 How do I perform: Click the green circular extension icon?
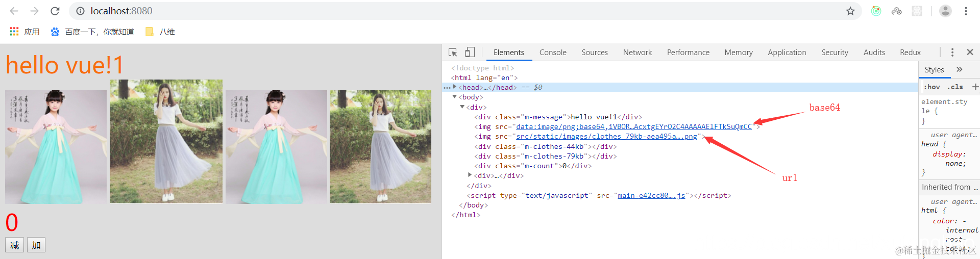(x=876, y=11)
